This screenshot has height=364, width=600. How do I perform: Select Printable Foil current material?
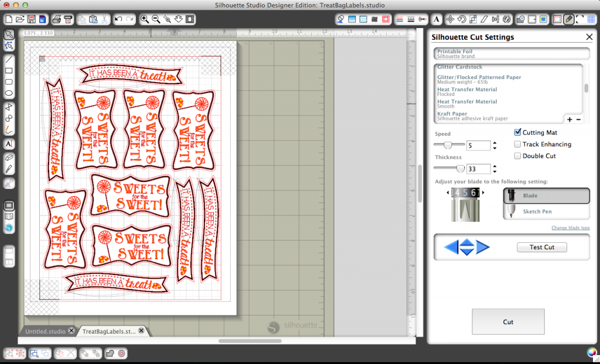tap(512, 53)
